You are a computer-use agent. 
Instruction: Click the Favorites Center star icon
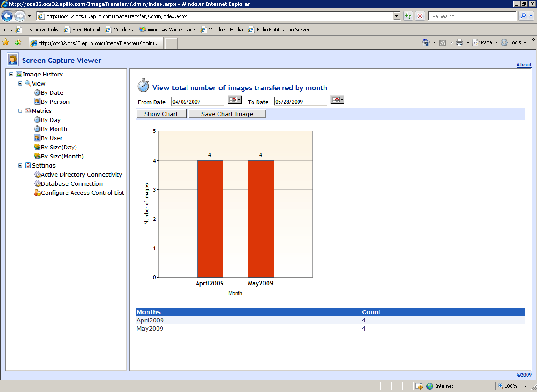tap(6, 42)
